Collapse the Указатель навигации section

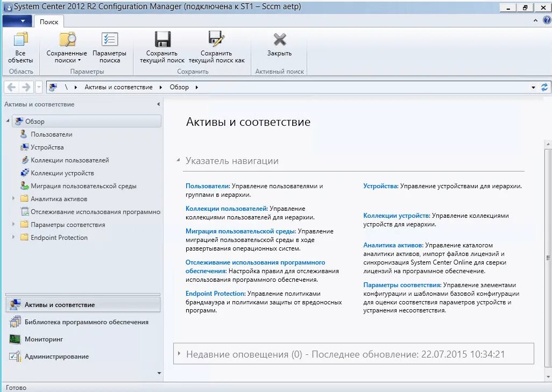[178, 160]
